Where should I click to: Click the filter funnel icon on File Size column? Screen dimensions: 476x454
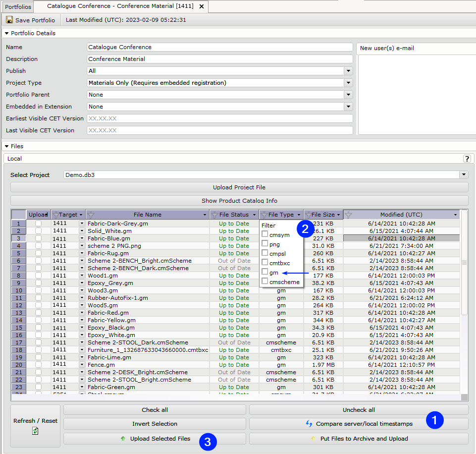point(308,215)
